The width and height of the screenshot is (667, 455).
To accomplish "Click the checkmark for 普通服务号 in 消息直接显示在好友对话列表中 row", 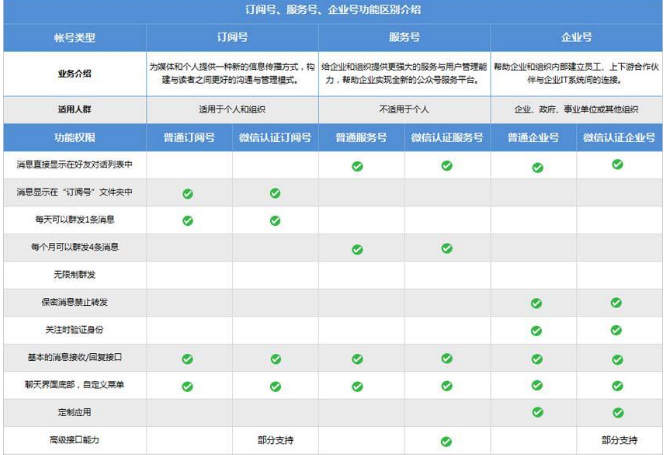I will click(357, 166).
